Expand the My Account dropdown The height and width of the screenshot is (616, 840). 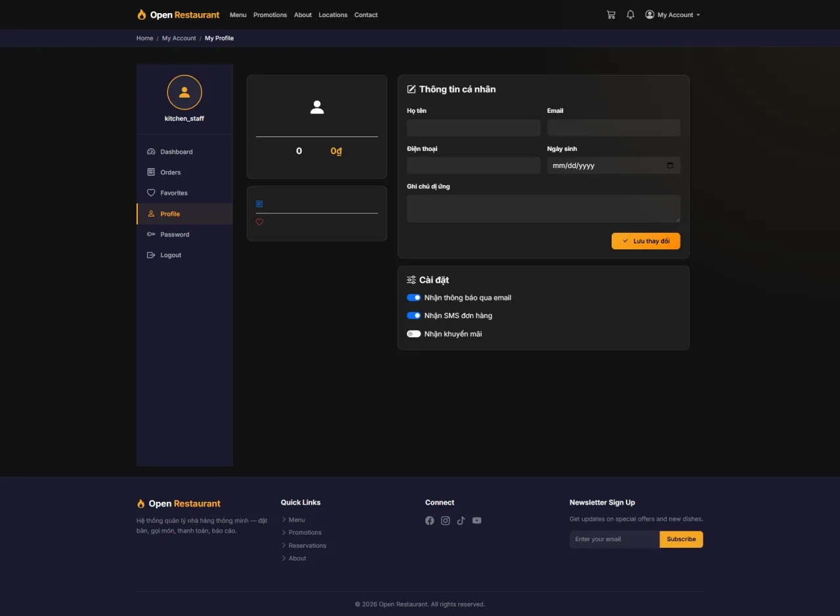(x=673, y=14)
